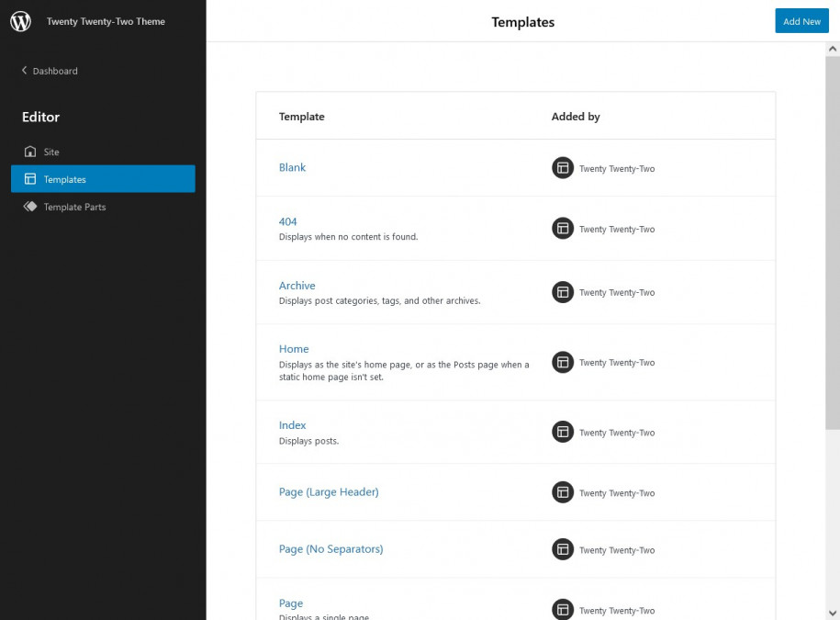
Task: Open the 404 template
Action: coord(287,221)
